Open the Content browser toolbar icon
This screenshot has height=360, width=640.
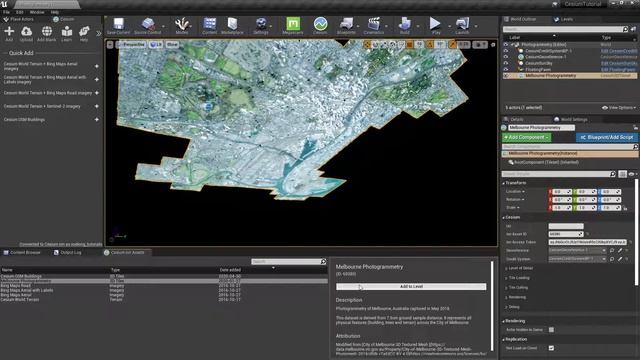pyautogui.click(x=210, y=26)
